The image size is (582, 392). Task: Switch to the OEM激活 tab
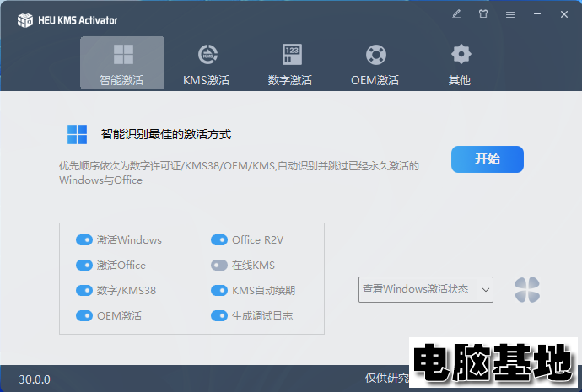click(x=375, y=65)
